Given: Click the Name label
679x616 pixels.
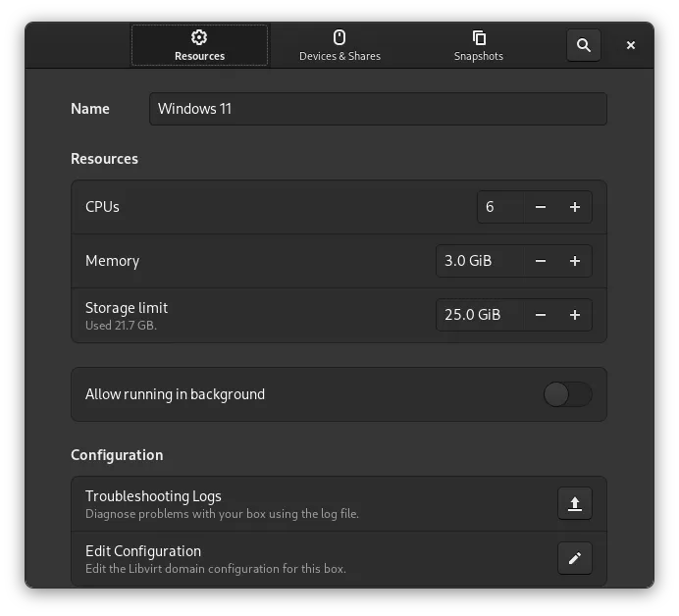Looking at the screenshot, I should tap(90, 109).
